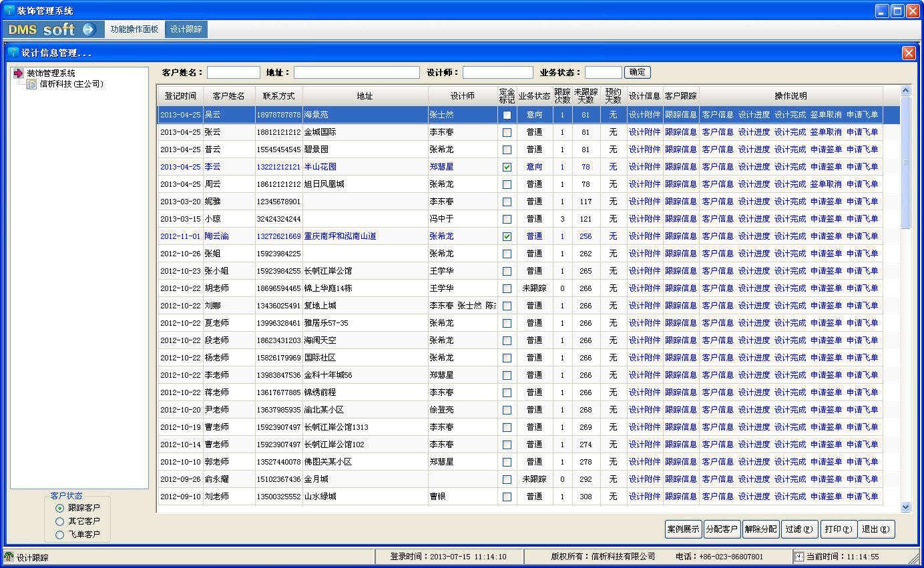Check 定金标记 for 小琼

point(507,219)
